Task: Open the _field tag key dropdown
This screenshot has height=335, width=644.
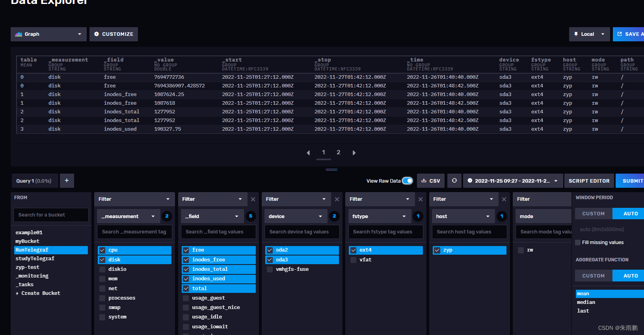Action: (x=212, y=217)
